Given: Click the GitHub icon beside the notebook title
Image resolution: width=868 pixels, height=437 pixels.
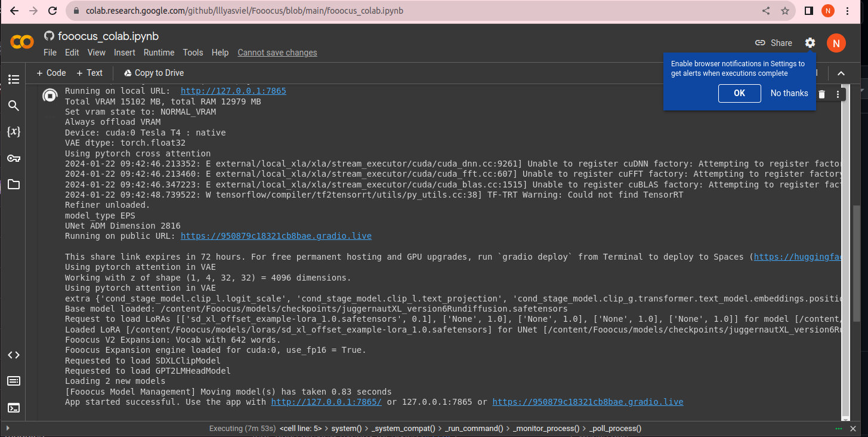Looking at the screenshot, I should (50, 36).
